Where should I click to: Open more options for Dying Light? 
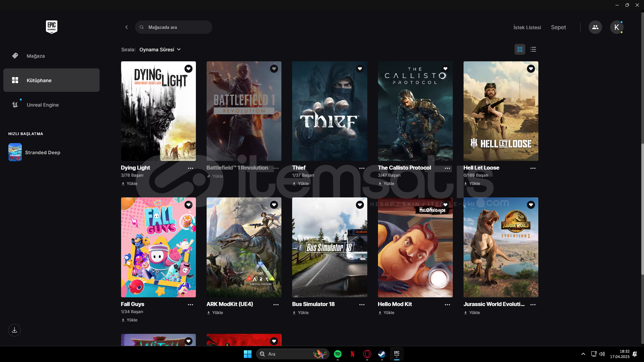(191, 168)
